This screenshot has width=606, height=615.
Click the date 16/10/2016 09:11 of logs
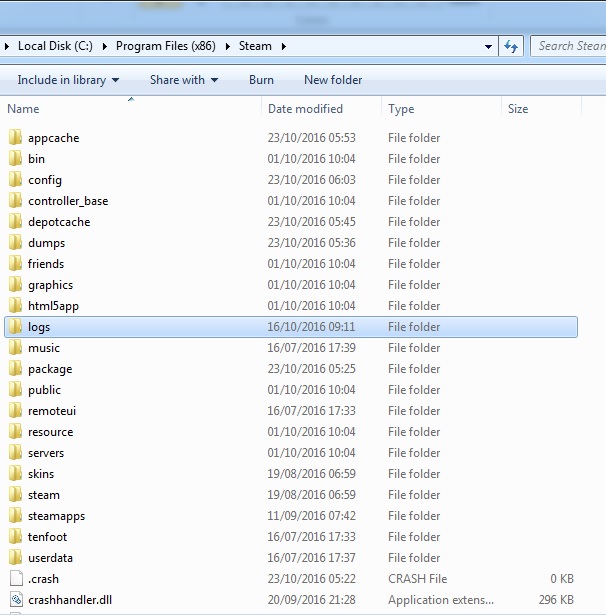(x=311, y=327)
